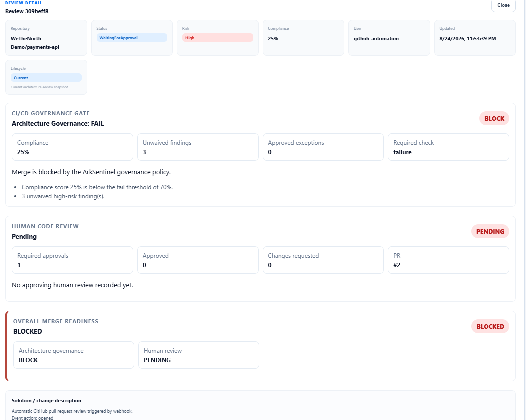Image resolution: width=526 pixels, height=420 pixels.
Task: Click the github-automation user value
Action: coord(376,38)
